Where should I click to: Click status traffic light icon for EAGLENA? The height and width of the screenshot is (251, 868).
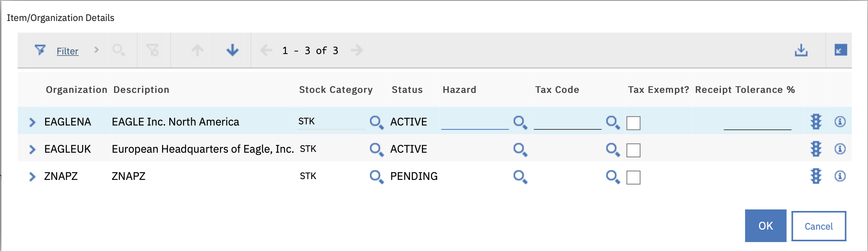click(x=816, y=122)
